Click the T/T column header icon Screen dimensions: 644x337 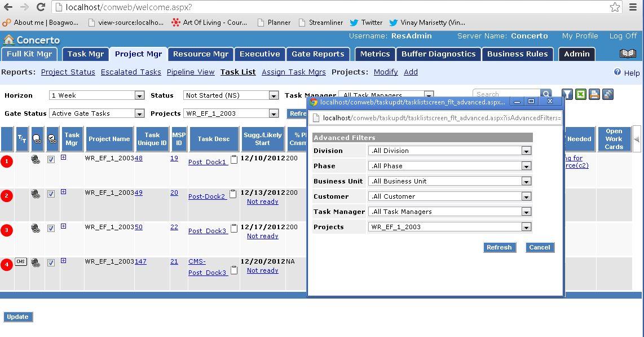click(22, 139)
